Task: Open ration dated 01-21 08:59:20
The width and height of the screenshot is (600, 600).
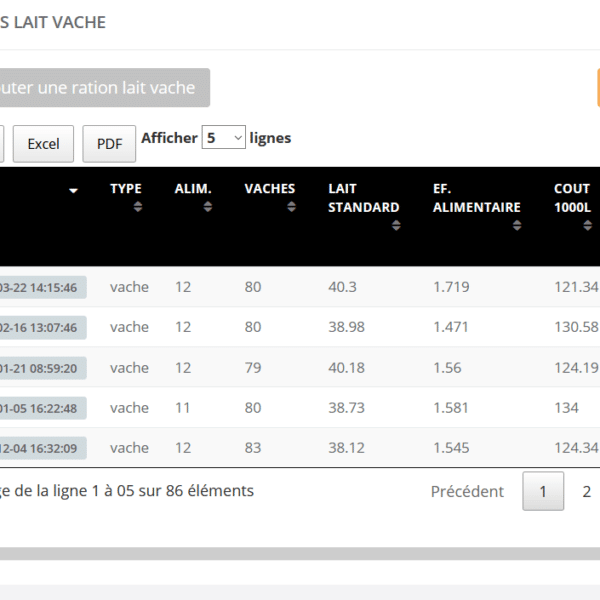Action: pos(42,368)
